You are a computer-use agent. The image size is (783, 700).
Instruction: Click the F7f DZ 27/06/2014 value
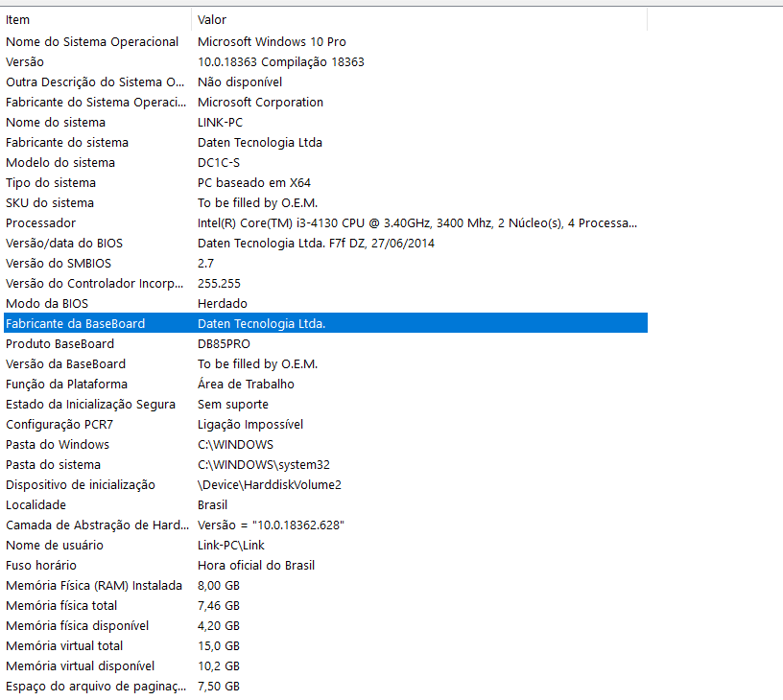[316, 243]
